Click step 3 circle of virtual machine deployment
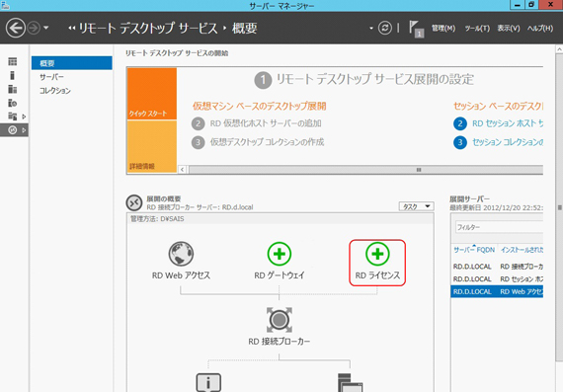 tap(198, 142)
